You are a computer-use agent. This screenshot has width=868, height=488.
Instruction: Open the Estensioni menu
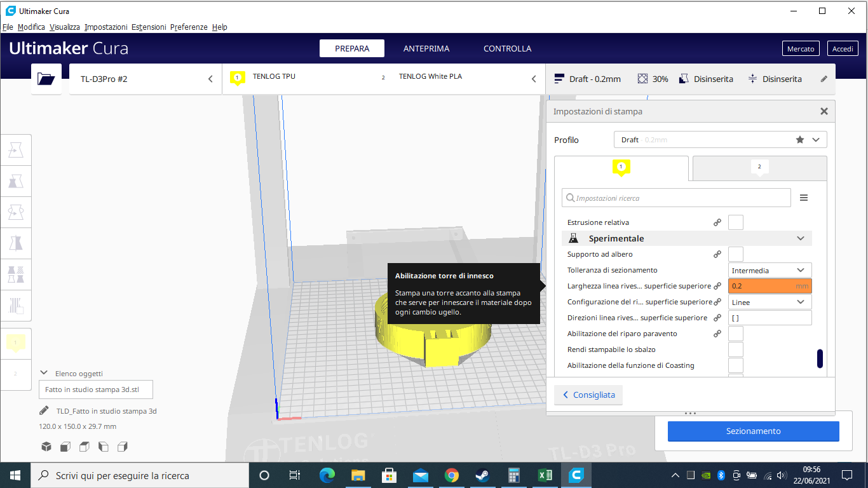(x=149, y=27)
